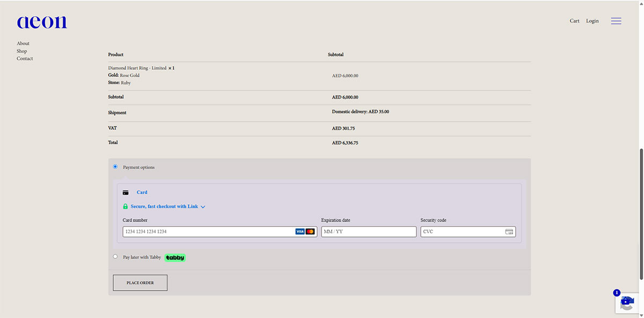This screenshot has width=644, height=318.
Task: Click Domestic delivery: AED 35.00 text
Action: tap(361, 112)
